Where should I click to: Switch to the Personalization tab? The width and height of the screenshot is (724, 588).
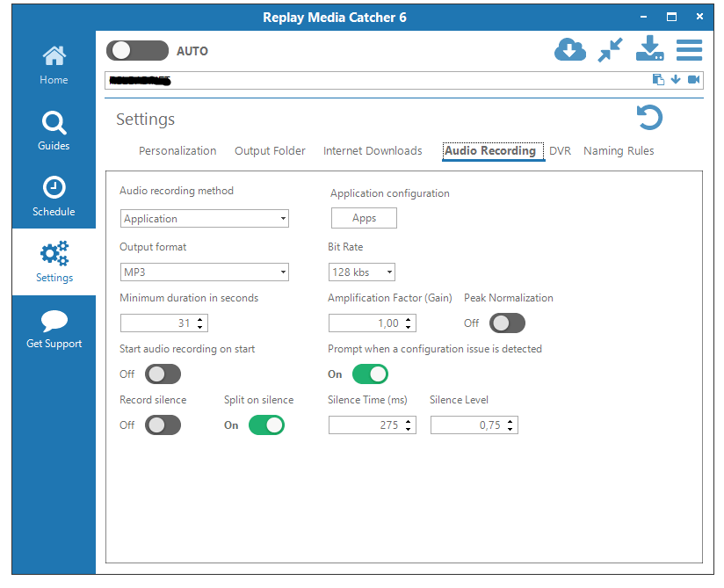coord(177,151)
